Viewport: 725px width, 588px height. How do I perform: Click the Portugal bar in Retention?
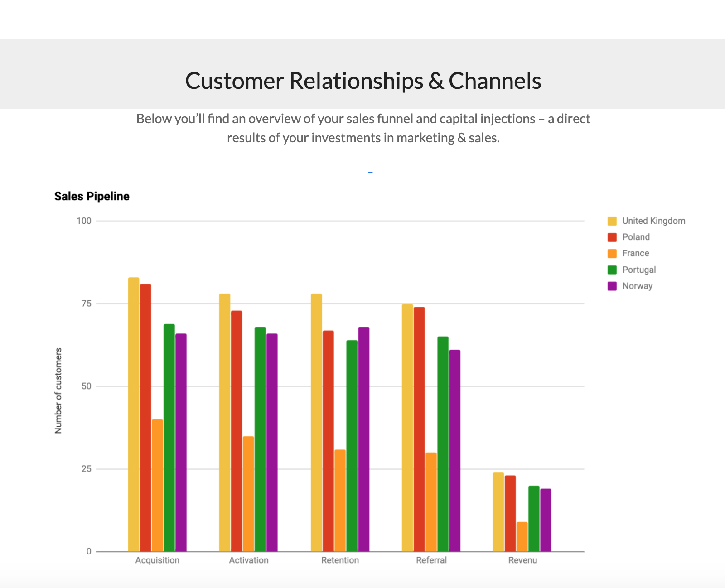coord(352,446)
